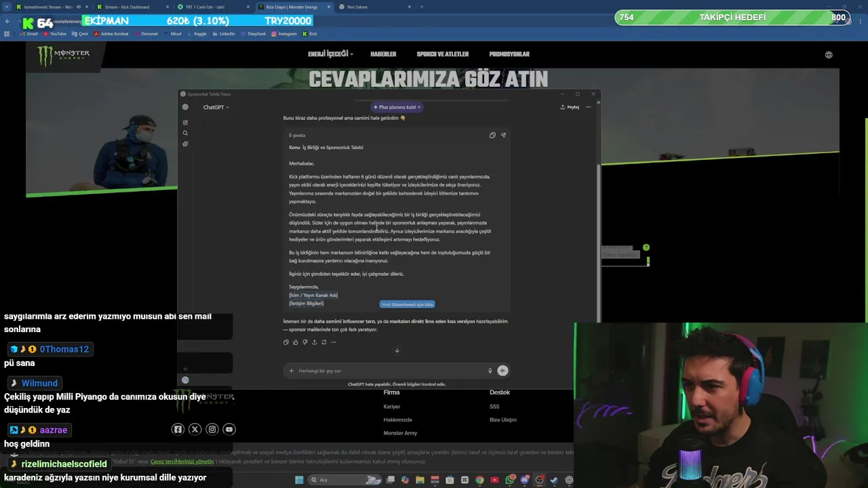Open SPORCU VE ATLETLER in Monster navigation

pos(443,54)
